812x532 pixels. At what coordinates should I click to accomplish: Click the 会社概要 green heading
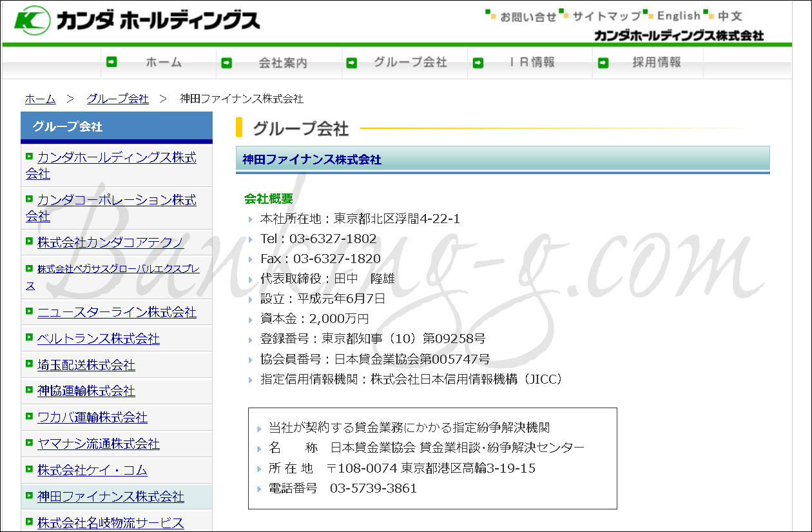pos(269,199)
